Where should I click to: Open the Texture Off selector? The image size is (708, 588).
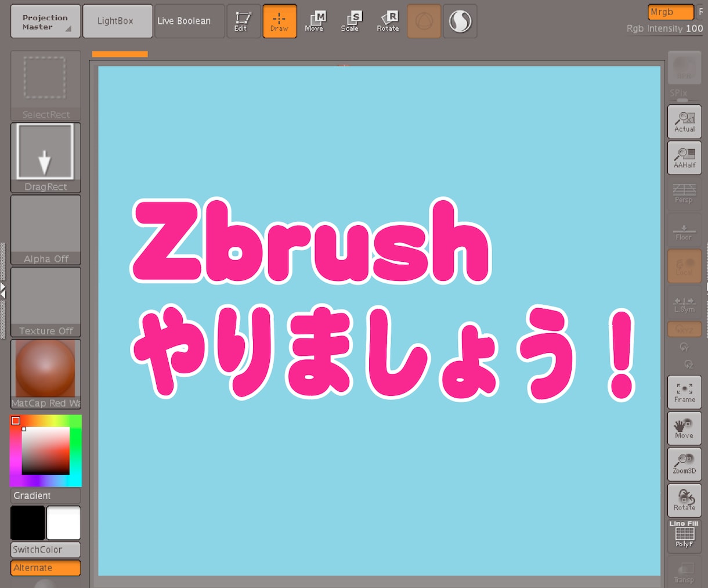(x=46, y=302)
